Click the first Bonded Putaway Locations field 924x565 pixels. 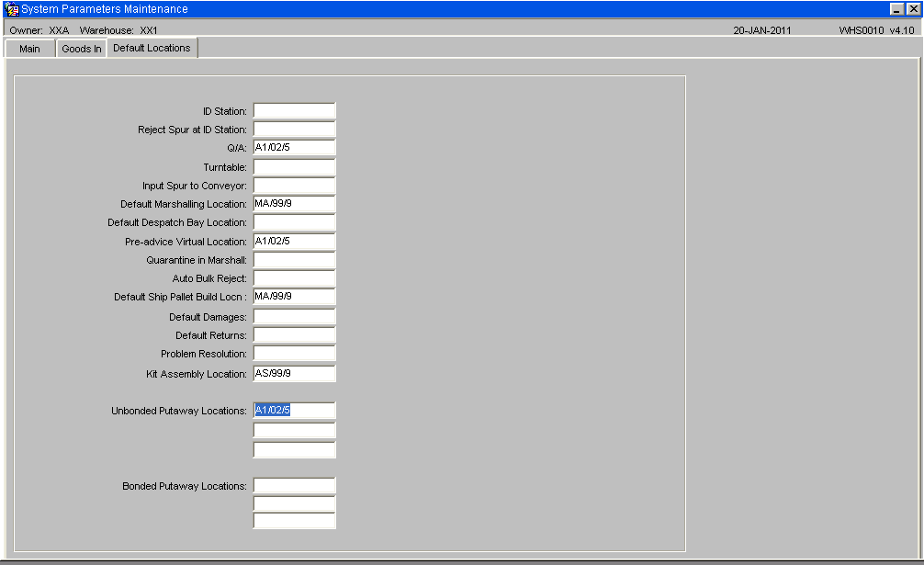(295, 485)
